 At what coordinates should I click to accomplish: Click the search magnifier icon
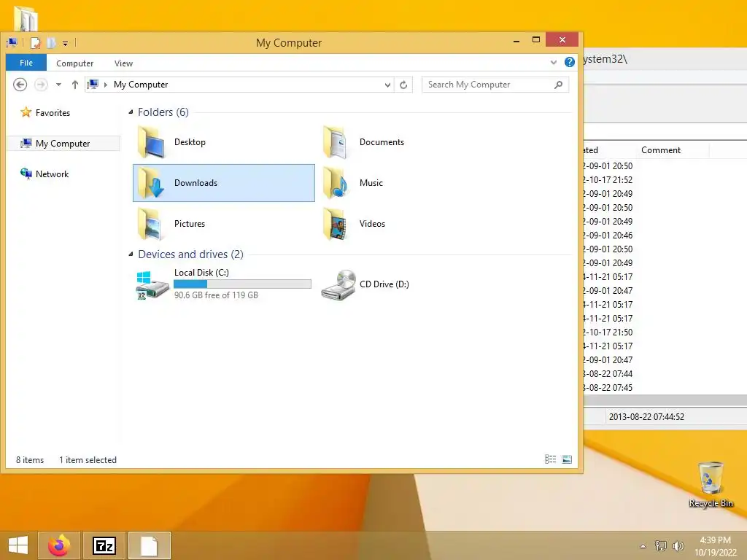[x=558, y=85]
